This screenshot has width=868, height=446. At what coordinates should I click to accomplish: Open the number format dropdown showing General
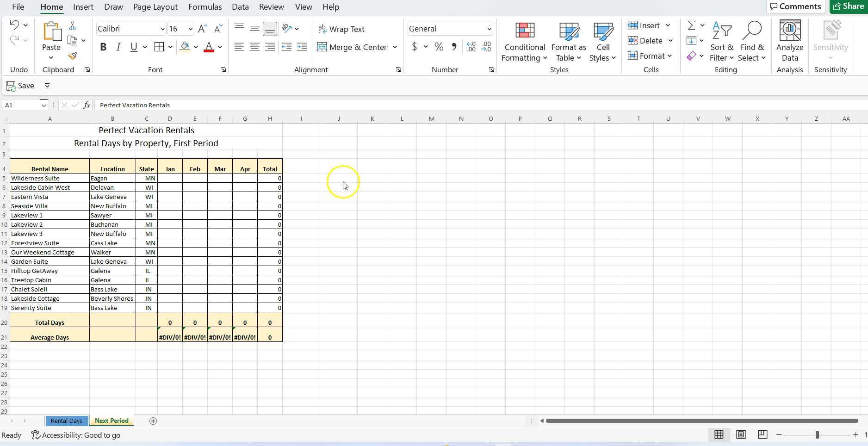point(449,29)
